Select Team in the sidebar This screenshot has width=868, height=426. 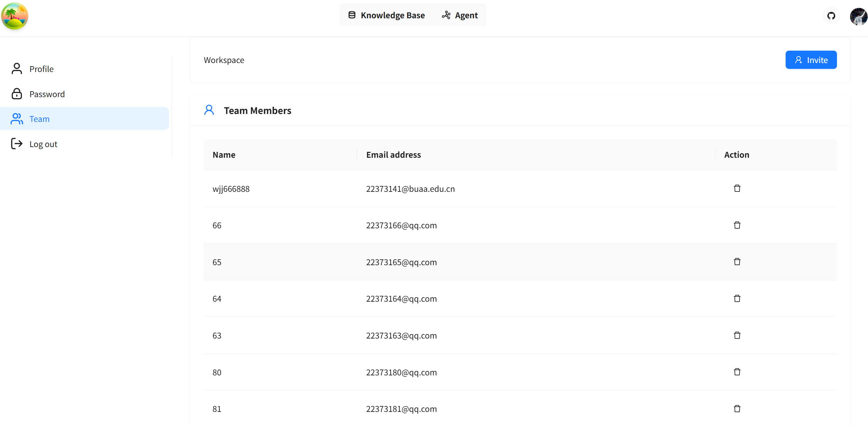pos(39,119)
